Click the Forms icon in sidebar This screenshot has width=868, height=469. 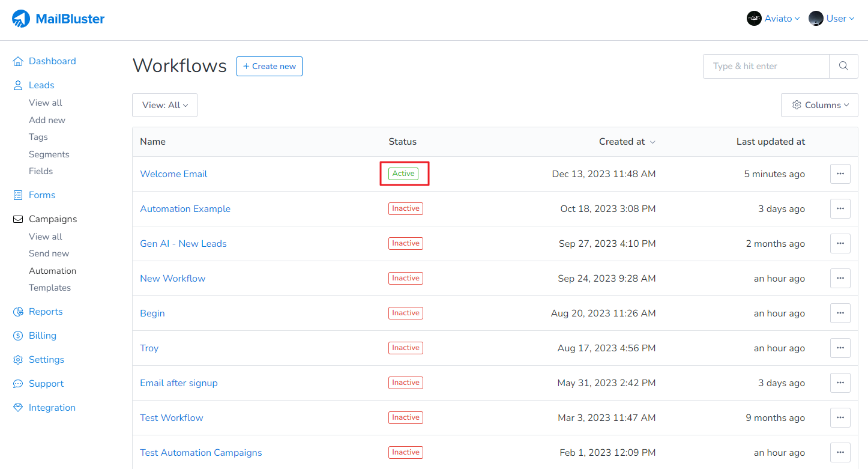18,195
